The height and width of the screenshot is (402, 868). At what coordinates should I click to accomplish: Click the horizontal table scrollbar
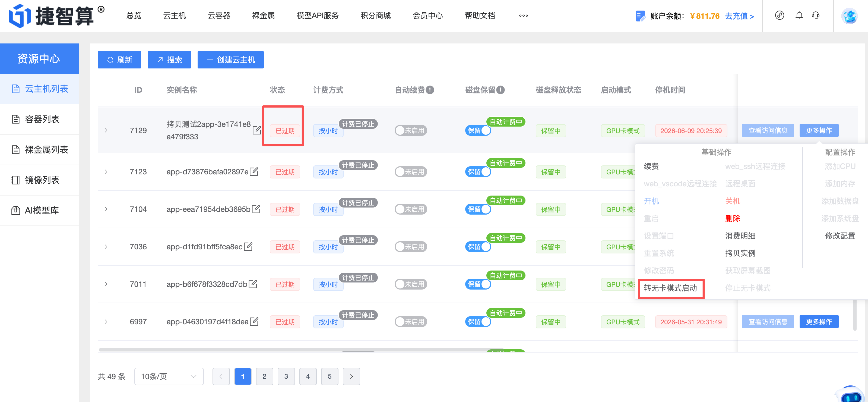coord(301,350)
